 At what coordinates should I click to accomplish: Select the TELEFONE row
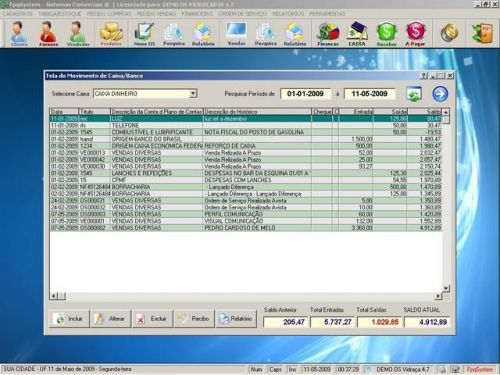tap(246, 125)
